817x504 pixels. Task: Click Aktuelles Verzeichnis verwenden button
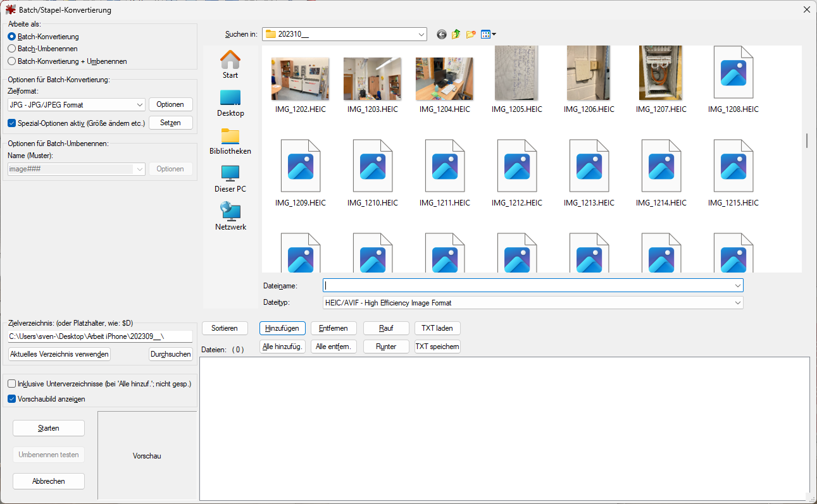point(59,354)
